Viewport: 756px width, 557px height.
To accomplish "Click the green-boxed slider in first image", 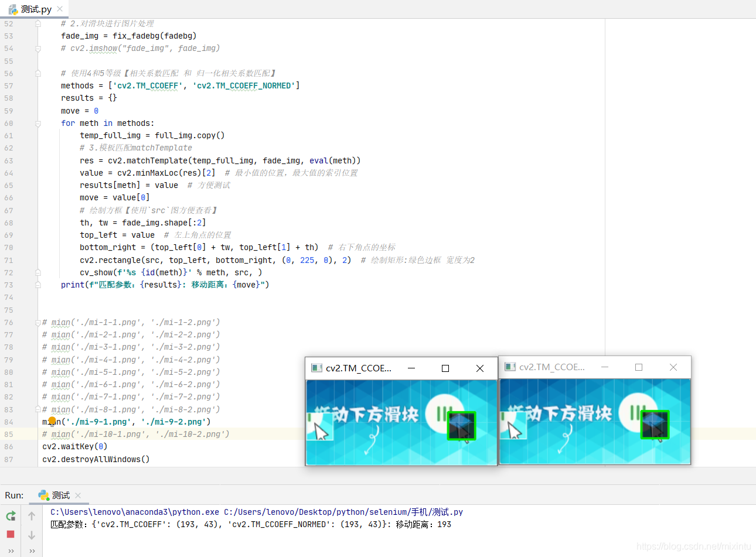I will (461, 425).
